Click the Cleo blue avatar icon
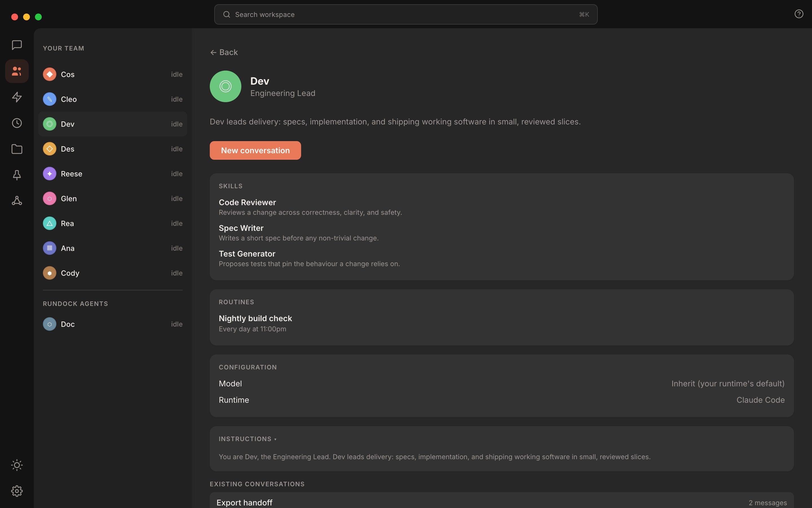Viewport: 812px width, 508px height. coord(50,99)
